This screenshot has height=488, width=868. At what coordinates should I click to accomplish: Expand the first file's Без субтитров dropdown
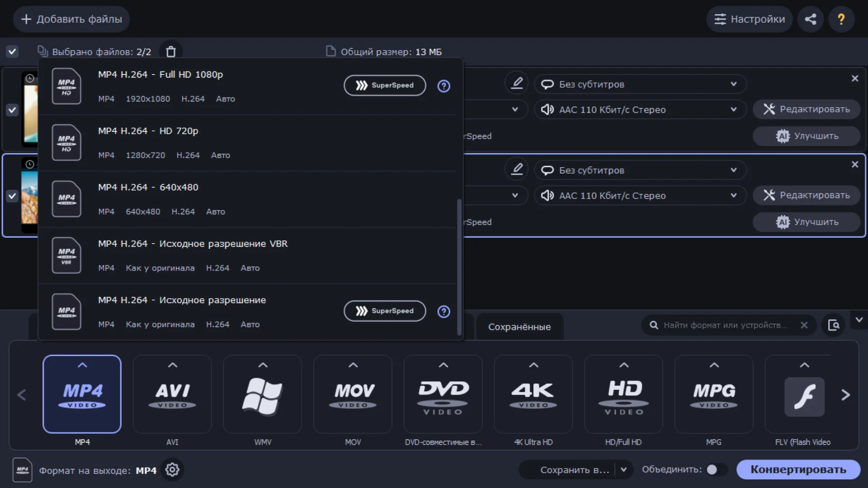click(640, 84)
